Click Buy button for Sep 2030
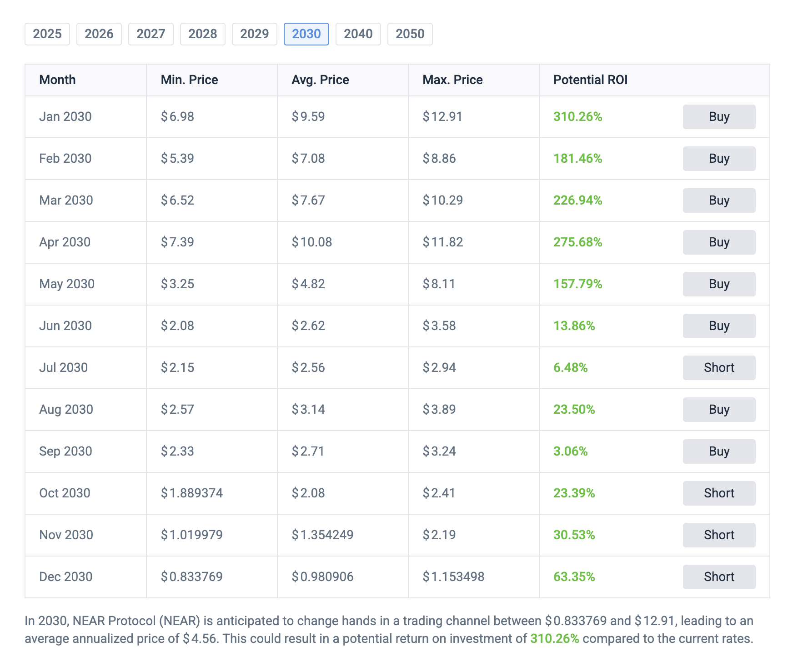 719,451
